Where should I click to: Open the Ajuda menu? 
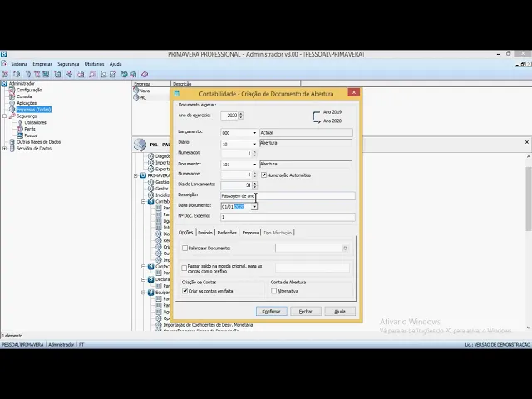click(x=116, y=64)
